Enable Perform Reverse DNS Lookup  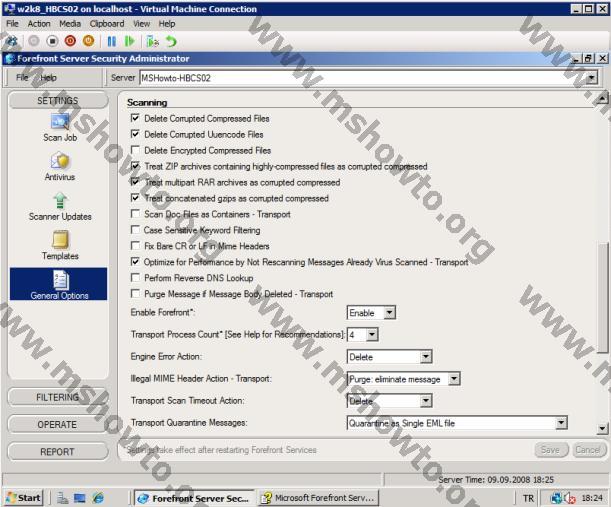(135, 278)
